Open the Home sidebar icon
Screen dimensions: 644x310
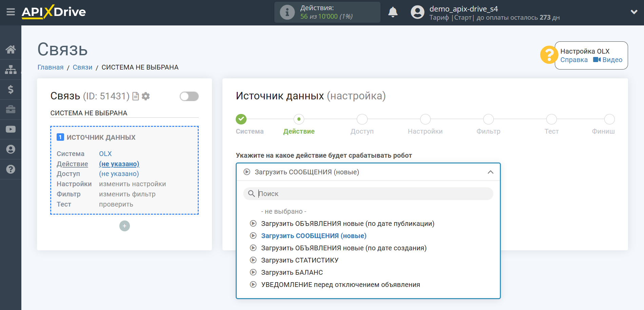point(11,50)
